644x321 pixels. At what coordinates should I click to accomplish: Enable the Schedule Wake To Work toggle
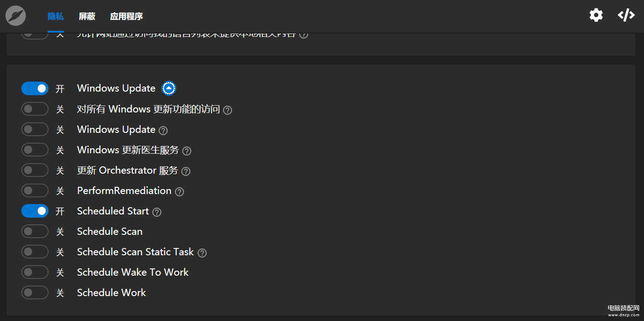(35, 272)
